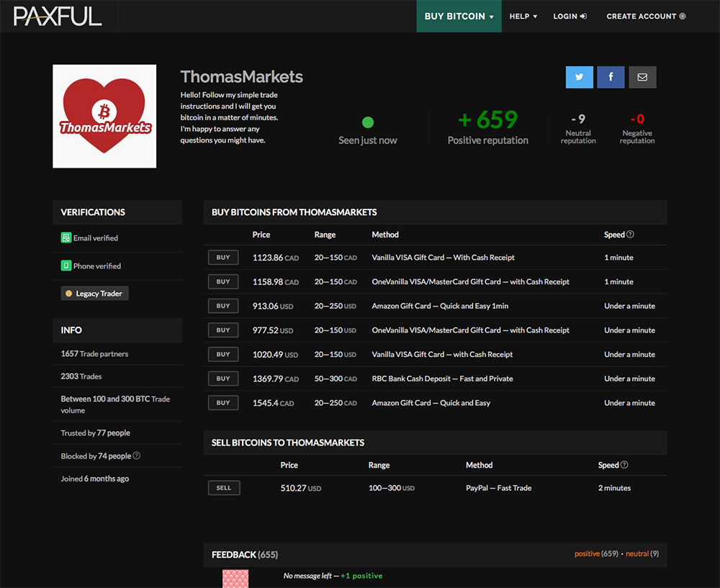Image resolution: width=720 pixels, height=588 pixels.
Task: Filter feedback by positive (659)
Action: [x=596, y=553]
